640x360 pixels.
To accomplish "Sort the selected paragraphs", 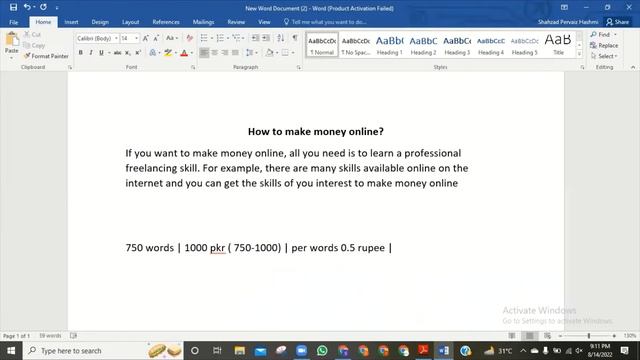I will [280, 38].
